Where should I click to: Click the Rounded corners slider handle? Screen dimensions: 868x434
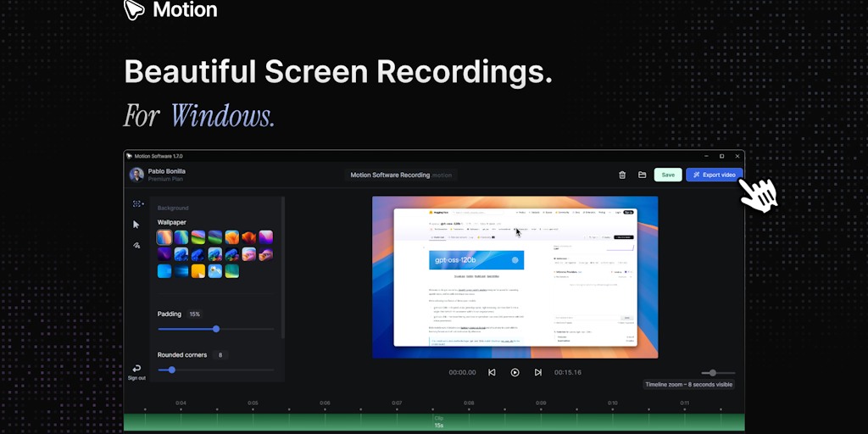point(171,370)
